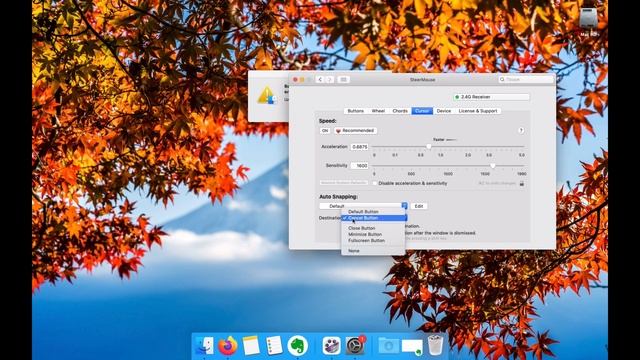Open the 2.4G Receiver device dropdown
The width and height of the screenshot is (640, 360).
(x=491, y=97)
